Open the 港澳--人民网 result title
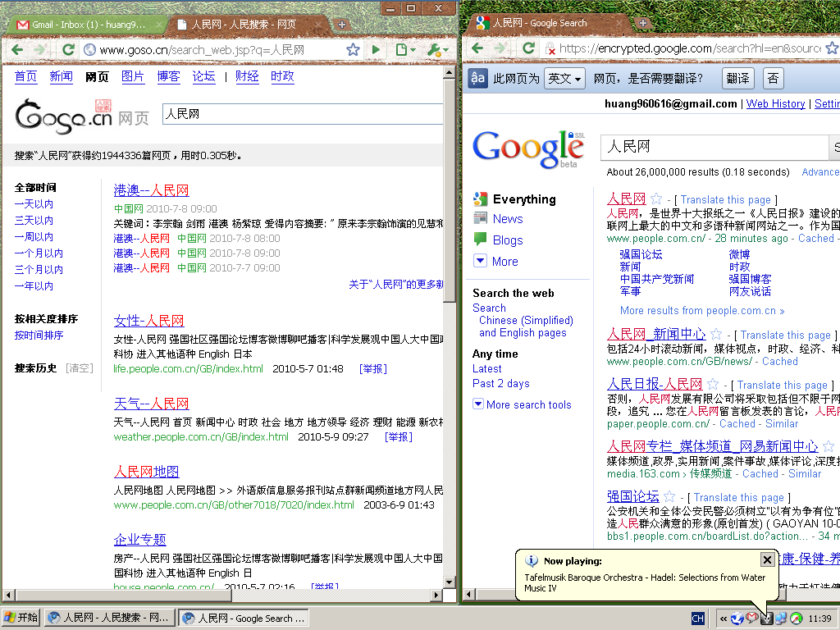The width and height of the screenshot is (840, 630). (151, 190)
